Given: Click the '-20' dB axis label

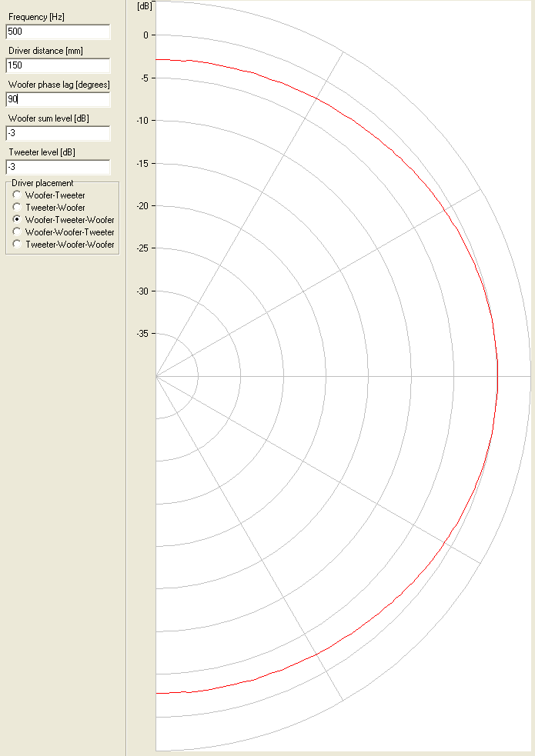Looking at the screenshot, I should [142, 206].
